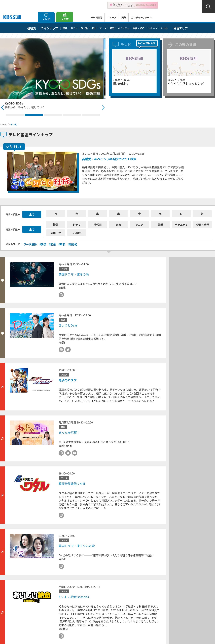
Task: Filter by 金 day
Action: [139, 214]
